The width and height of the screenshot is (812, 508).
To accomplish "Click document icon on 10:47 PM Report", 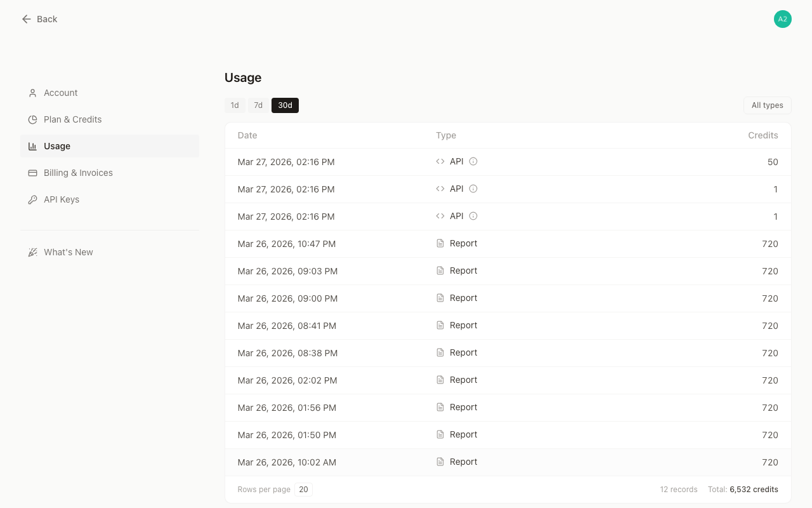I will (x=440, y=243).
